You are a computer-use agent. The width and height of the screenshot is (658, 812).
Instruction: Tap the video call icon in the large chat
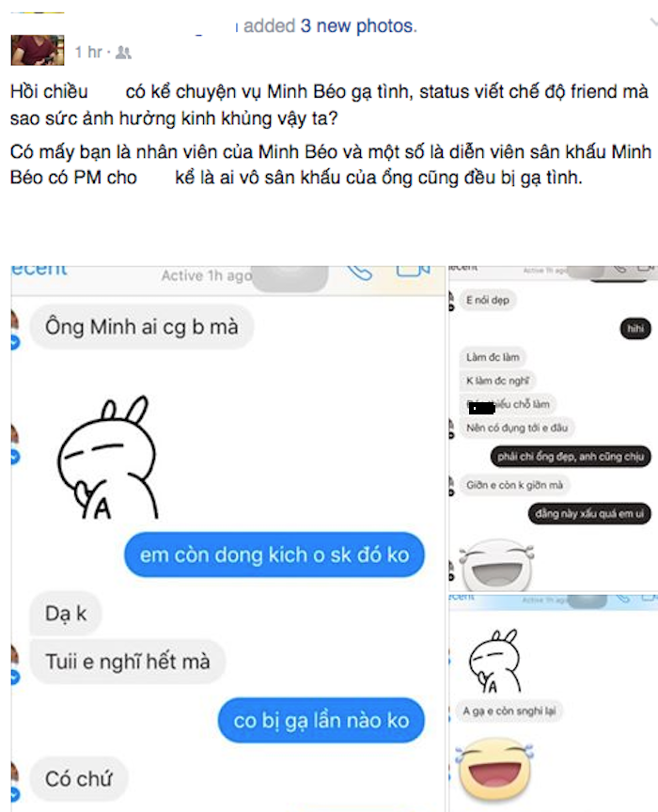tap(413, 271)
